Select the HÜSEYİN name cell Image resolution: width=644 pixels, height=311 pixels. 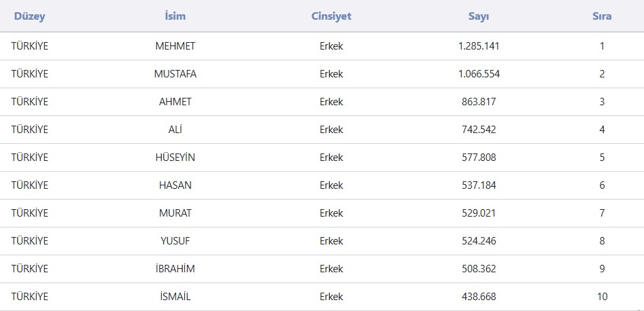click(x=175, y=158)
